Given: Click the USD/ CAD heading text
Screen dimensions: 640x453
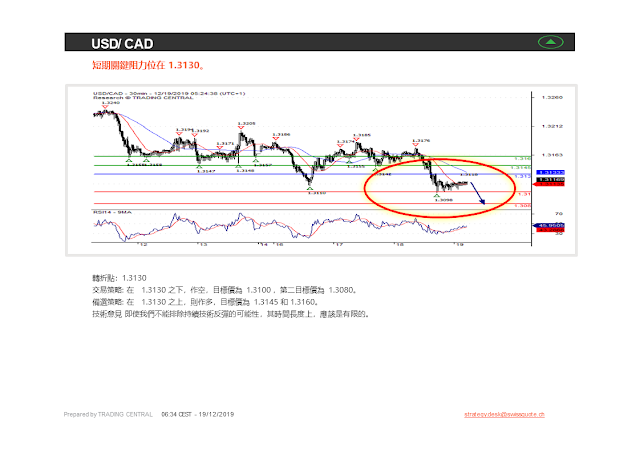Looking at the screenshot, I should tap(122, 44).
